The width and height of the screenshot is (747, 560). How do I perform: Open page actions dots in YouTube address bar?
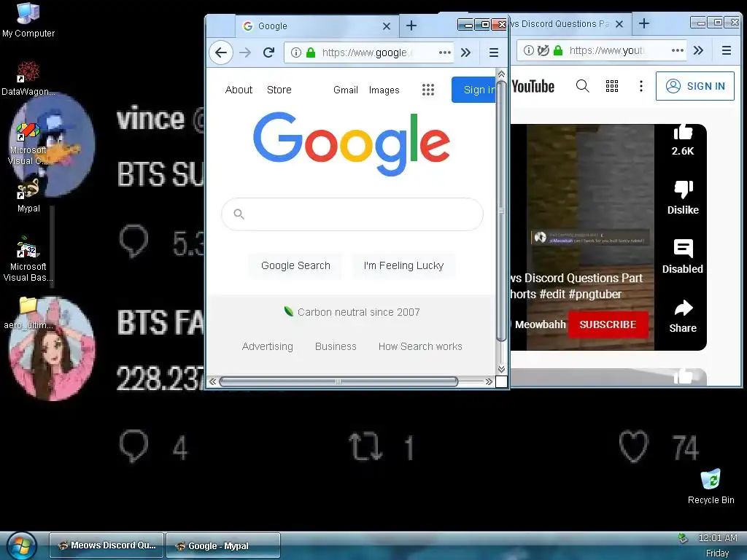(x=678, y=50)
